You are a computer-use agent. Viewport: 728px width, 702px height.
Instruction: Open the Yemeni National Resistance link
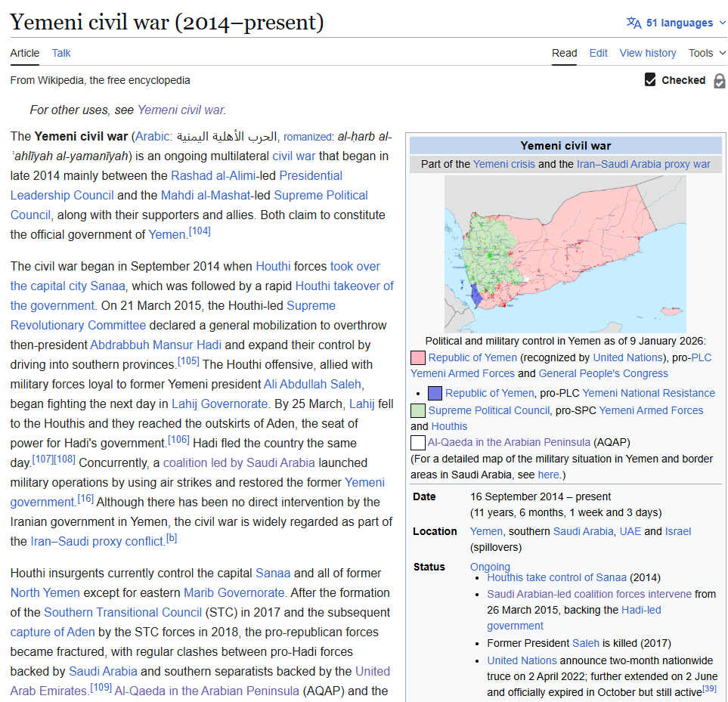(649, 393)
